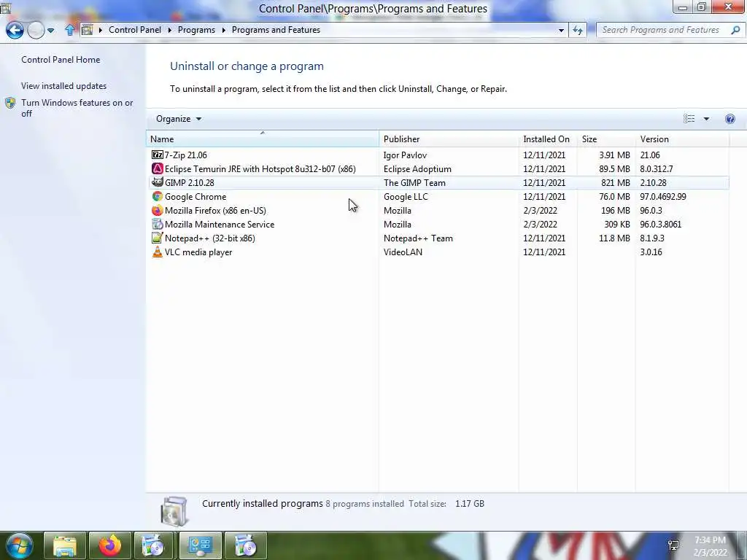
Task: Click the network icon in system tray
Action: click(673, 545)
